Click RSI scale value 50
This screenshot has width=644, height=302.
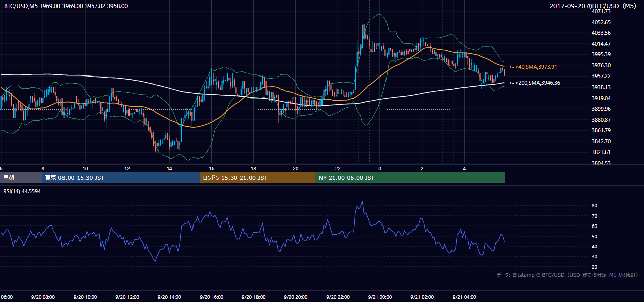[595, 236]
